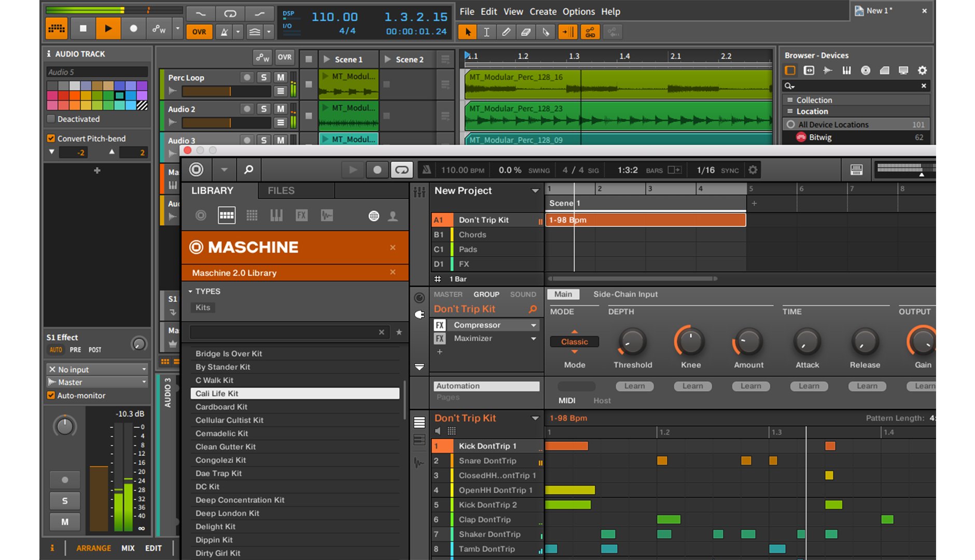Viewport: 975px width, 560px height.
Task: Open the Compressor plugin dropdown
Action: [x=533, y=325]
